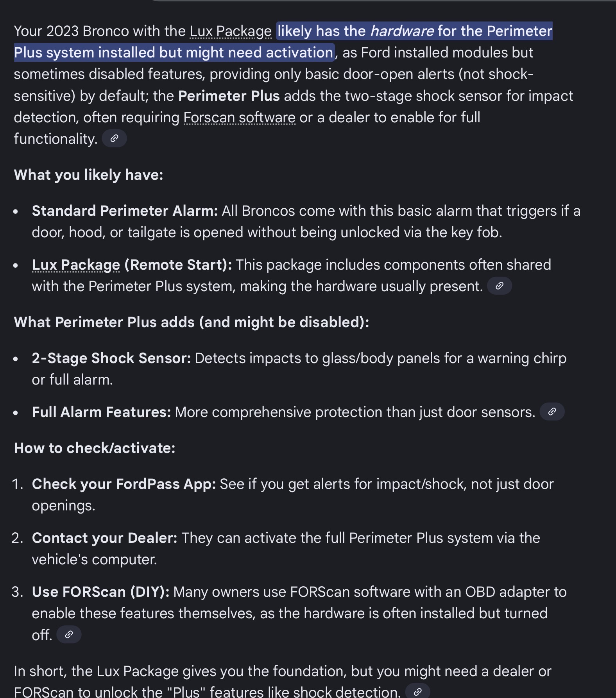Click "Check your FordPass App:" step
This screenshot has height=698, width=616.
(124, 484)
